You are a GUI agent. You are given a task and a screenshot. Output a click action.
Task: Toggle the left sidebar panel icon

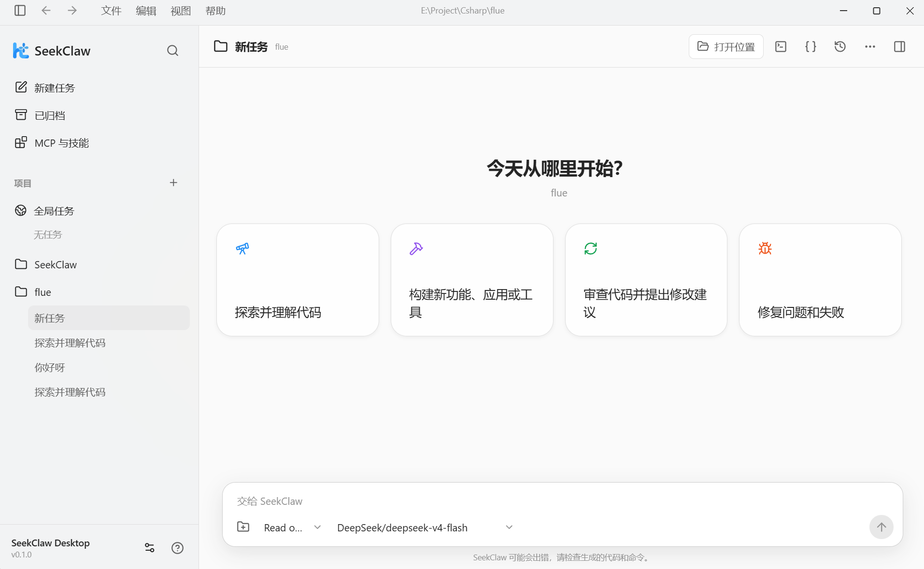pyautogui.click(x=20, y=11)
